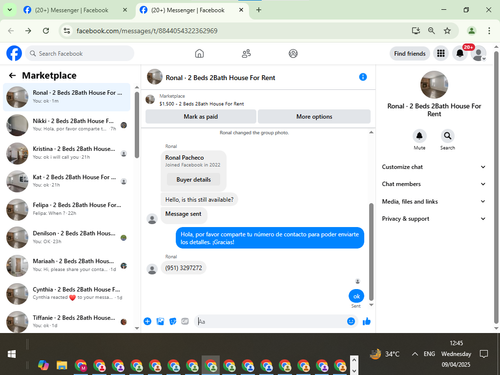Screen dimensions: 500x375
Task: Open the install app icon in address bar
Action: click(416, 31)
